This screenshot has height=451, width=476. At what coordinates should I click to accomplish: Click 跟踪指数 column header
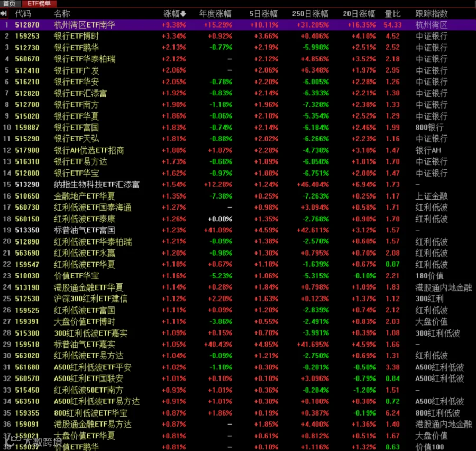click(432, 14)
